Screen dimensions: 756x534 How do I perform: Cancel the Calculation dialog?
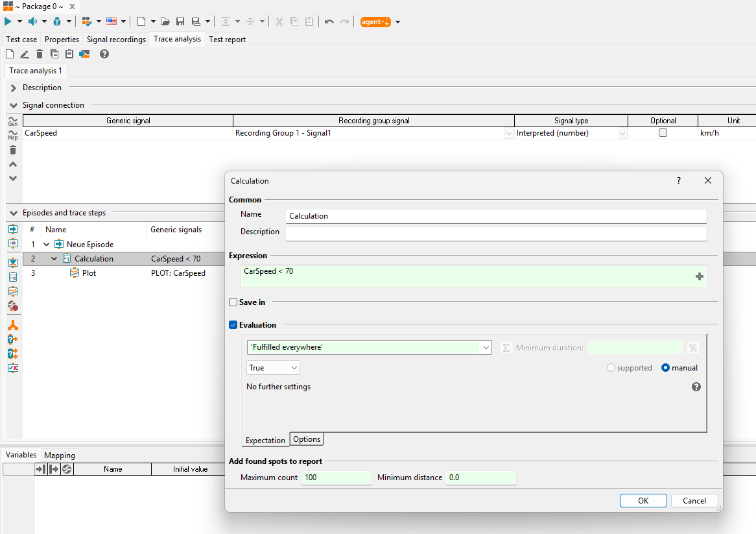point(694,501)
